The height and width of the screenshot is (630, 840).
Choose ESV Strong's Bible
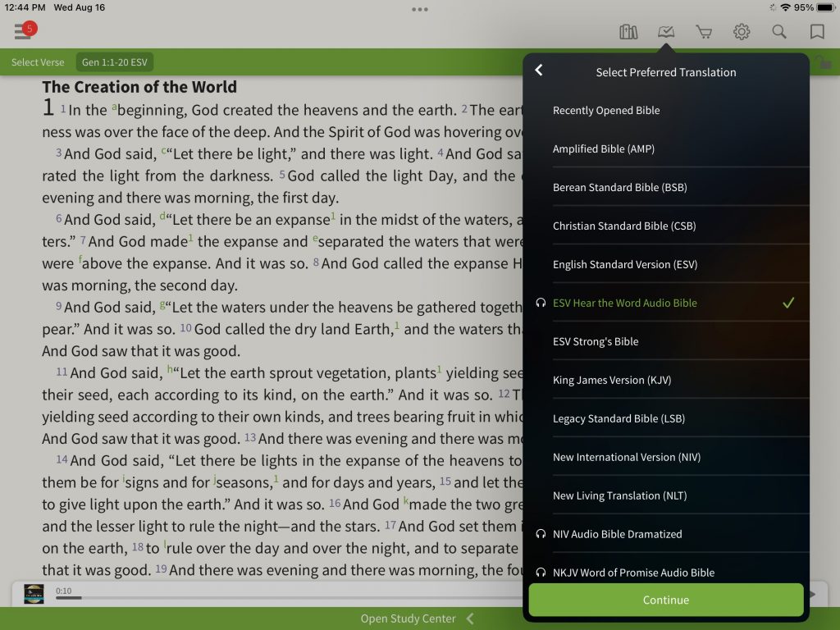pos(666,342)
